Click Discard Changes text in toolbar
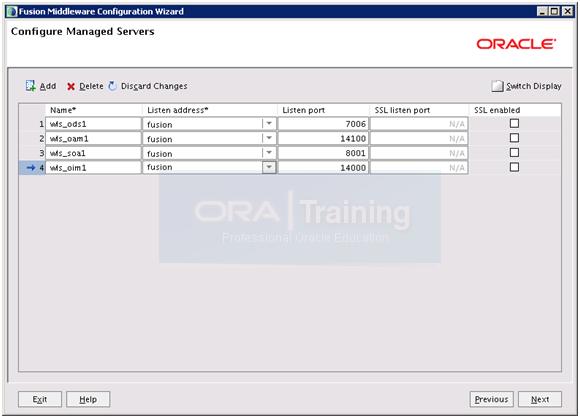Image resolution: width=580 pixels, height=418 pixels. click(x=154, y=86)
